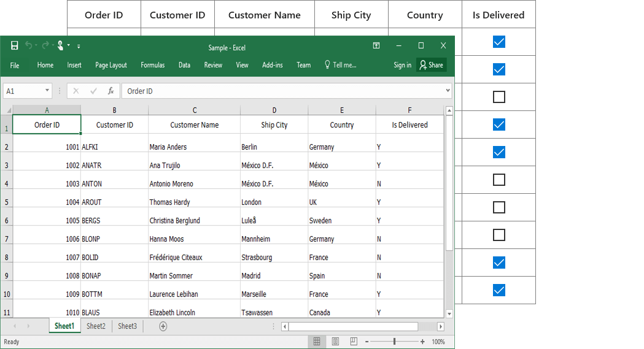Open the Team tab
Image resolution: width=644 pixels, height=349 pixels.
(303, 65)
